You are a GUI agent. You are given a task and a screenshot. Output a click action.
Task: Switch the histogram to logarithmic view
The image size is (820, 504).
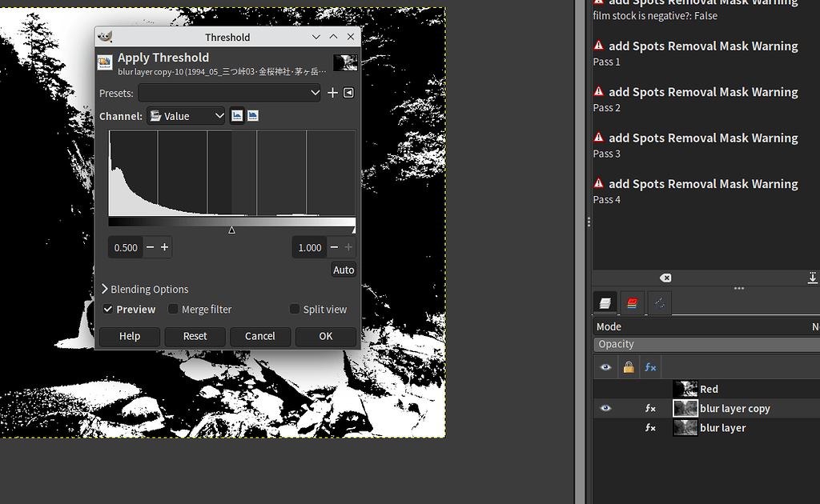tap(253, 116)
